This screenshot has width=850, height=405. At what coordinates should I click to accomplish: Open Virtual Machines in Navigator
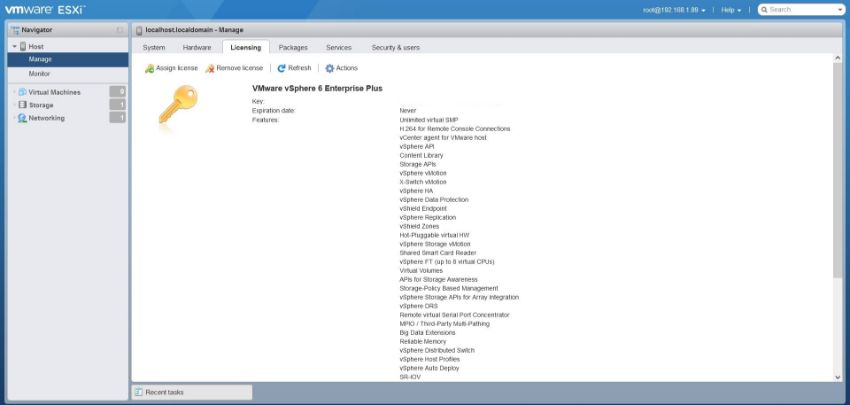tap(54, 92)
